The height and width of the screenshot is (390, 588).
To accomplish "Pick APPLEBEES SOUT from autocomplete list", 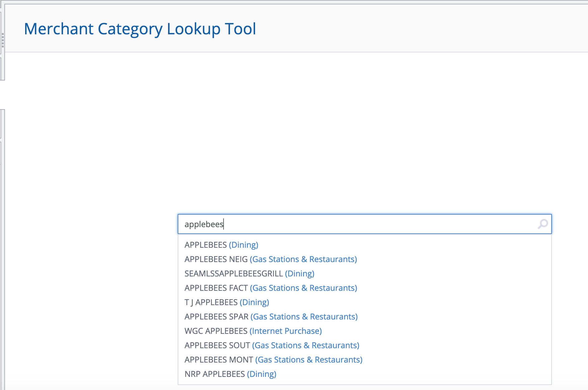I will 217,345.
